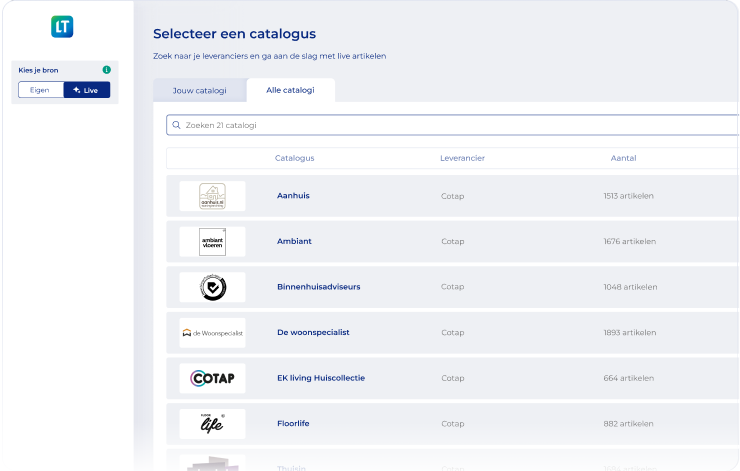Image resolution: width=740 pixels, height=471 pixels.
Task: Switch source to Eigen
Action: [x=41, y=90]
